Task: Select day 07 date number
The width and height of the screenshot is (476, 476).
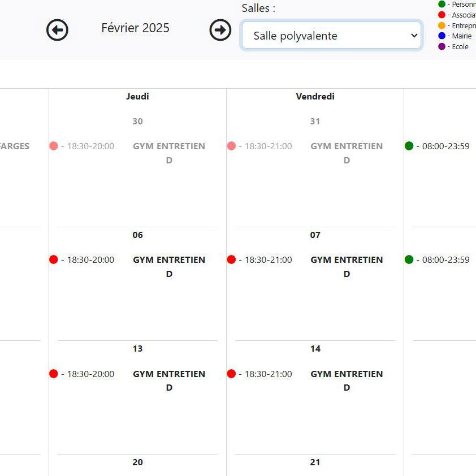Action: click(x=315, y=235)
